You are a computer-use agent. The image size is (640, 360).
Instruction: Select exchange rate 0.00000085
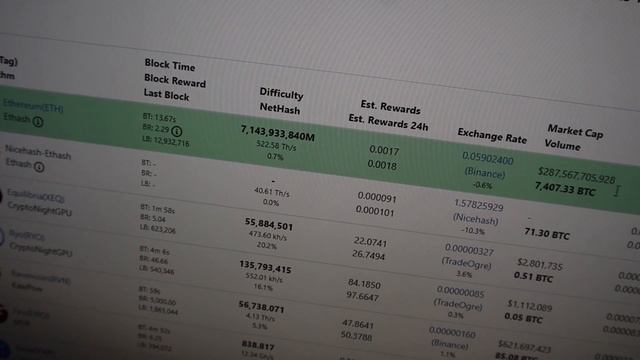click(x=461, y=292)
